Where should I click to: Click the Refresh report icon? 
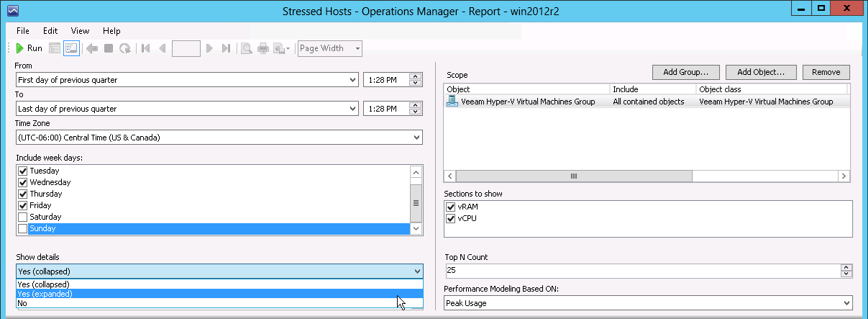[x=125, y=48]
